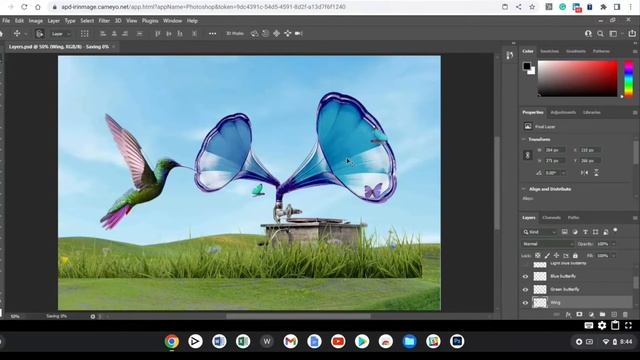Click the show transform controls grid icon
The image size is (640, 360).
(84, 33)
